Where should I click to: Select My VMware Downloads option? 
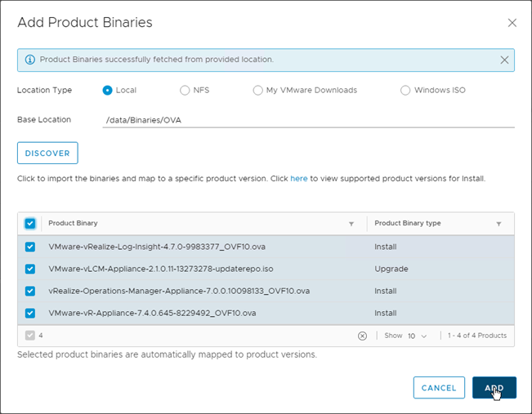258,91
